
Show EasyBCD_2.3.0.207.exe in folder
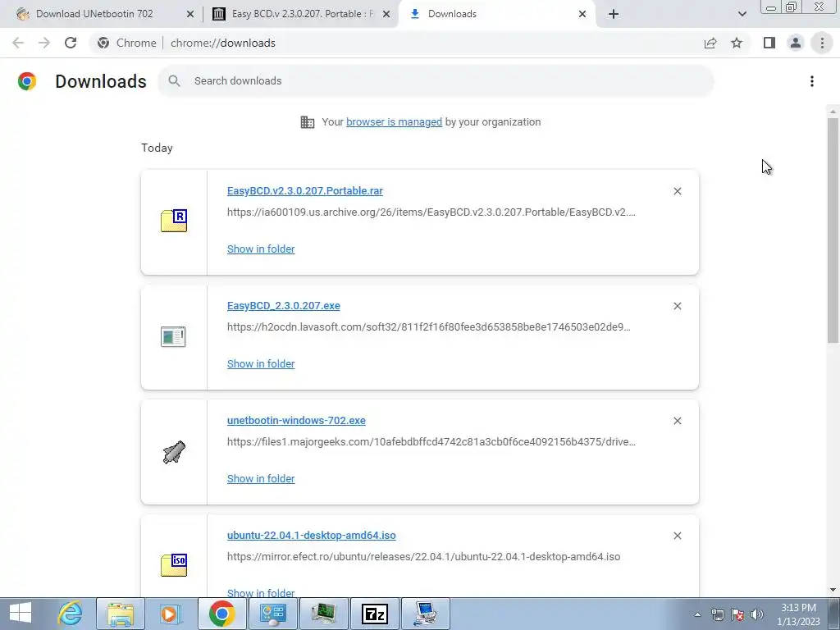(261, 363)
